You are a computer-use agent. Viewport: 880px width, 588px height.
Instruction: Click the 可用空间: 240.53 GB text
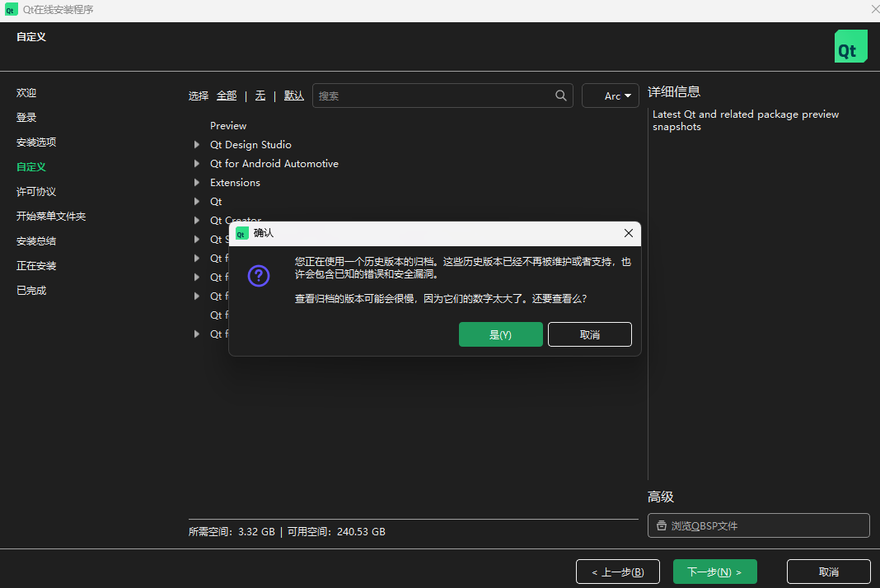tap(336, 532)
